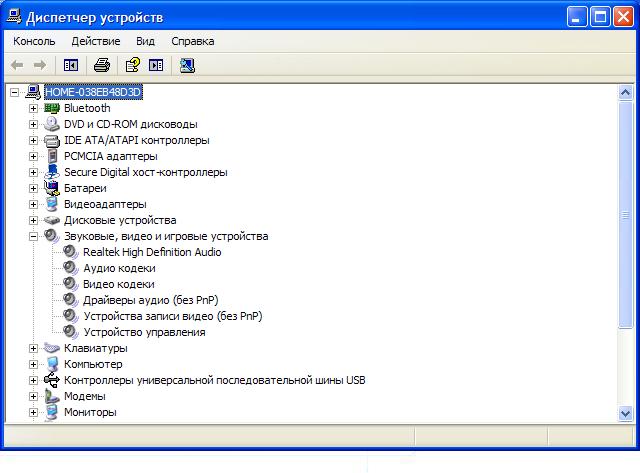This screenshot has height=473, width=640.
Task: Maximize the Диспетчер устройств window
Action: (600, 17)
